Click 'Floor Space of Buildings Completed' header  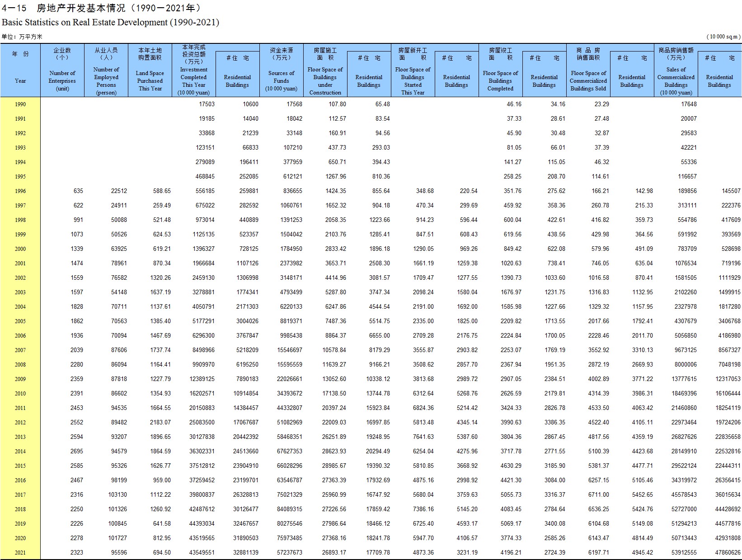point(500,81)
